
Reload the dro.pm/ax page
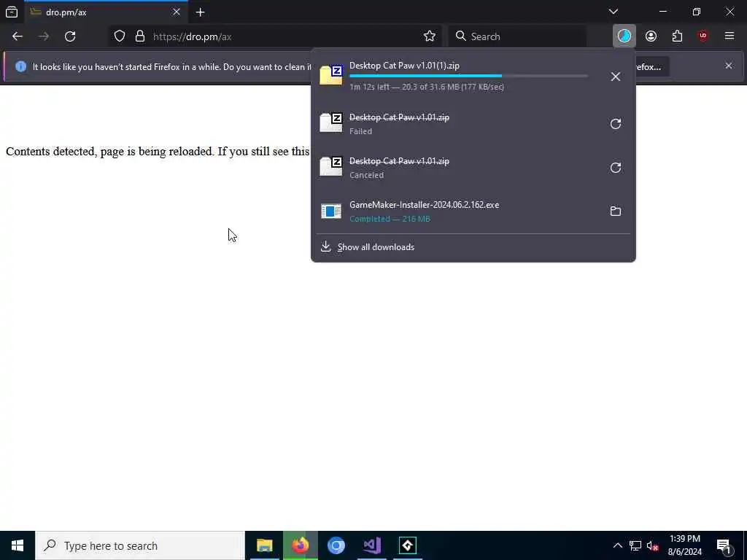[x=70, y=36]
